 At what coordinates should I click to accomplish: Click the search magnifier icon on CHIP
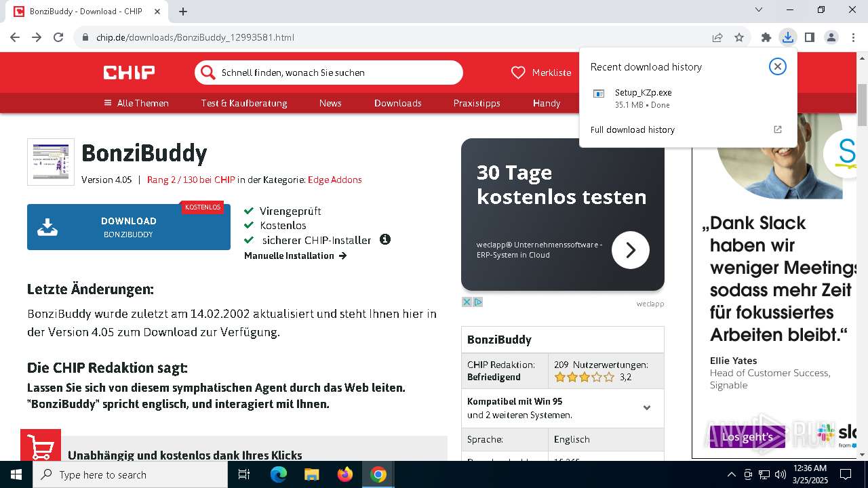click(x=207, y=73)
